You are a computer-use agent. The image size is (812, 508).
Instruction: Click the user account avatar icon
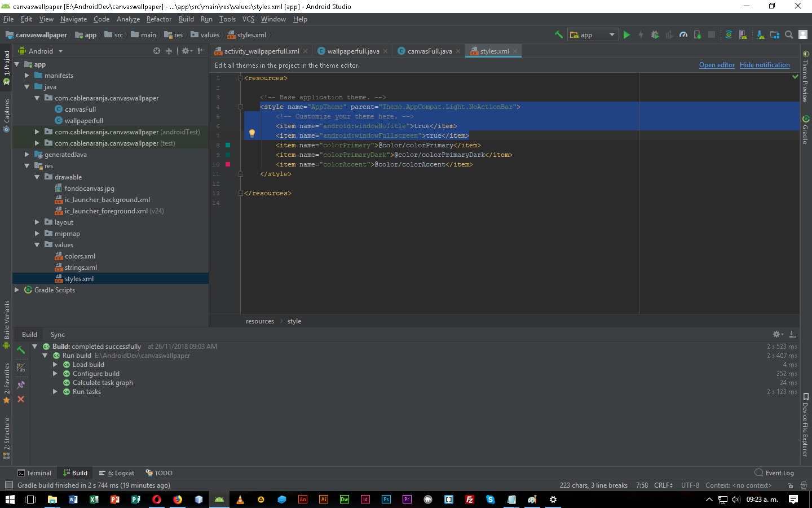click(803, 34)
